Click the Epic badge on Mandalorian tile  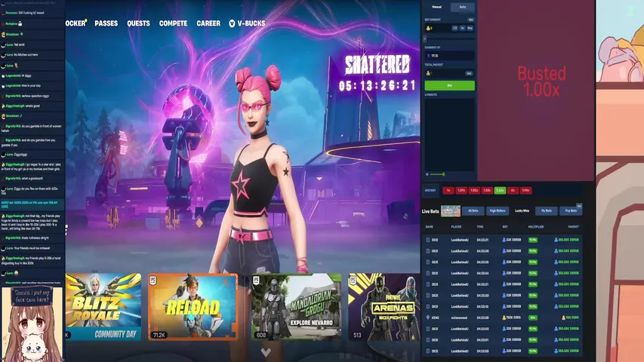(256, 281)
